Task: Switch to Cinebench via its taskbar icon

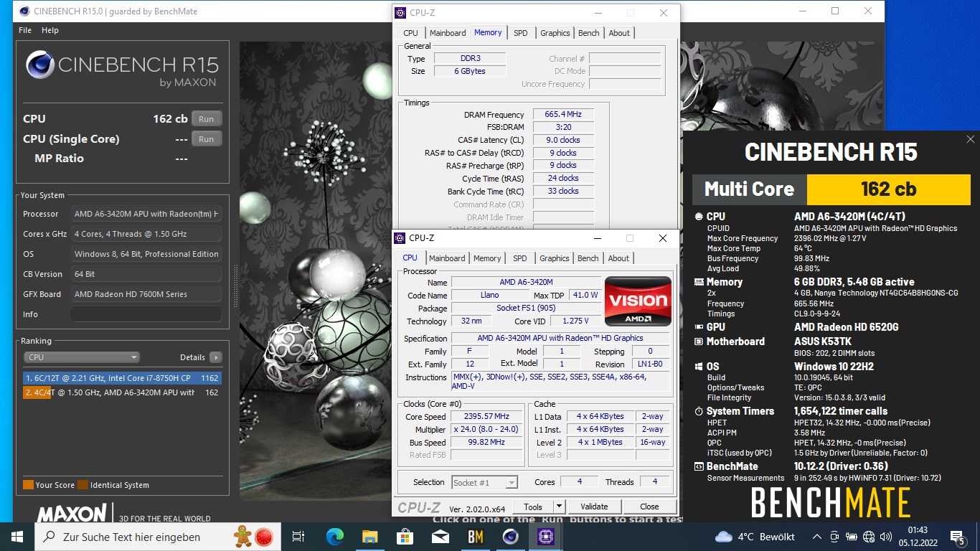Action: [x=510, y=536]
